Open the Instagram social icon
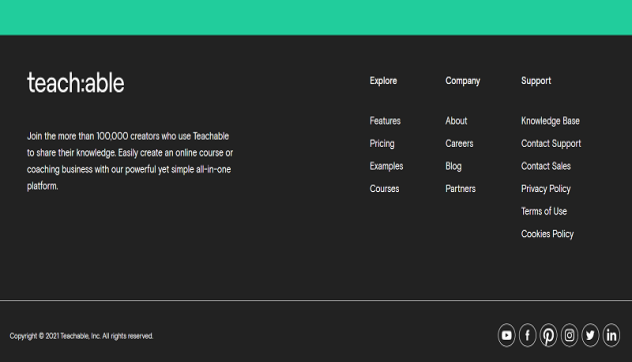The image size is (632, 362). [569, 335]
